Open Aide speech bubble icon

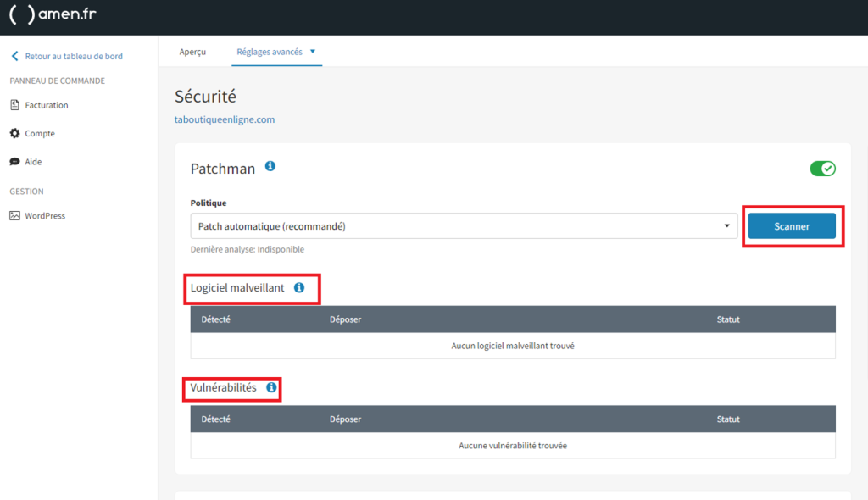click(14, 161)
